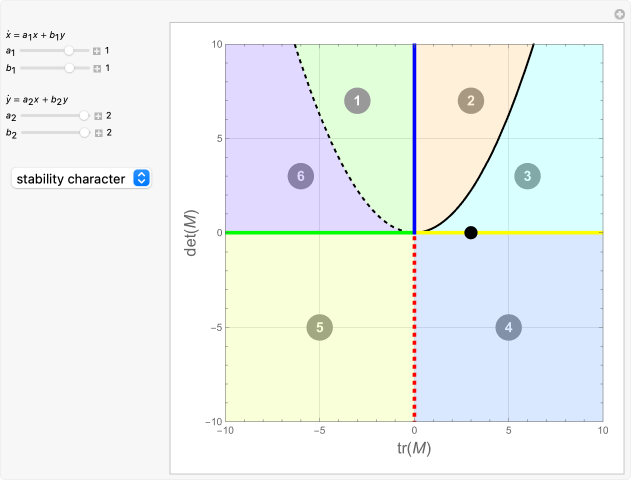
Task: Click the region 4 circle marker
Action: tap(508, 327)
